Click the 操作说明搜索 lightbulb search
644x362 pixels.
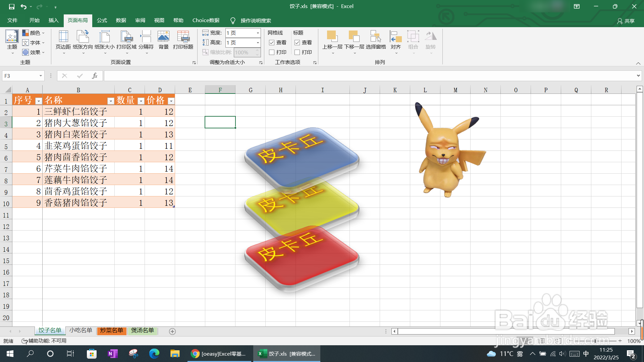point(251,20)
